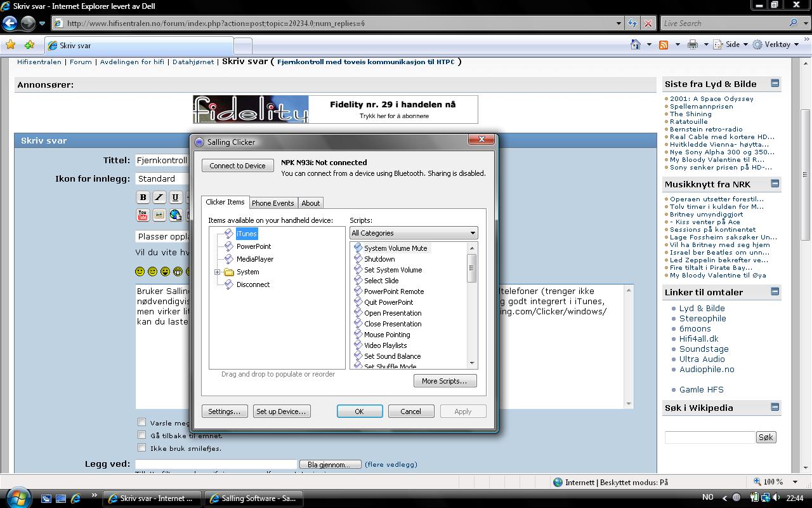Open the Ikon for innlegg Standard dropdown
This screenshot has height=508, width=812.
point(164,179)
